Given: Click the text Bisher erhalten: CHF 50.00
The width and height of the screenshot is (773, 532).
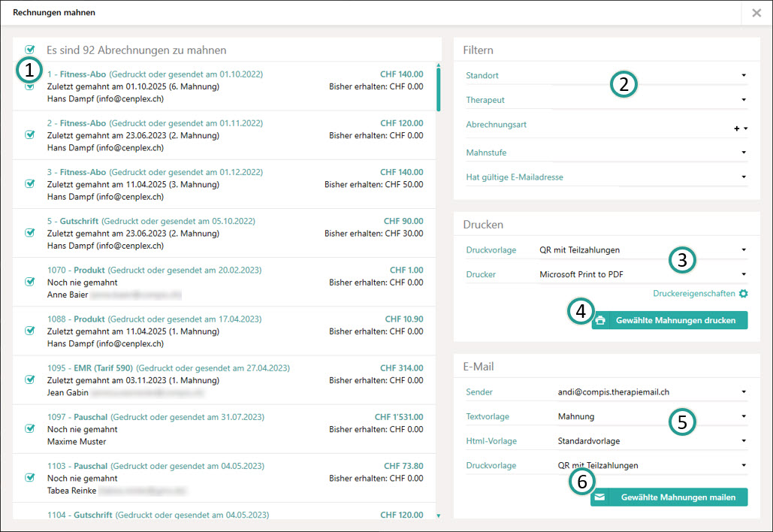Looking at the screenshot, I should tap(373, 184).
